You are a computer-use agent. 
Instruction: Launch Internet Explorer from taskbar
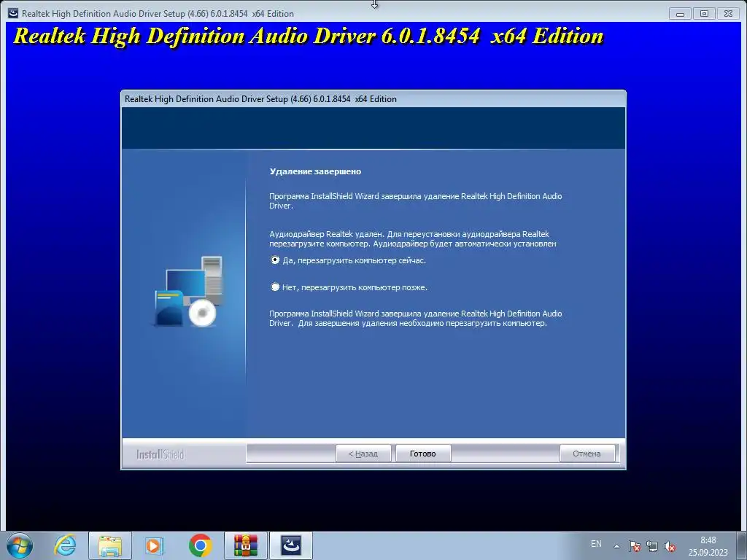click(65, 545)
